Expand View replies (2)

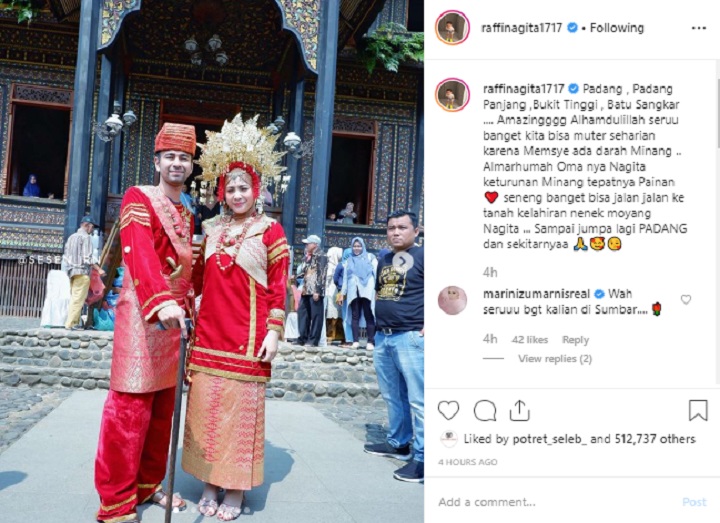tap(555, 359)
